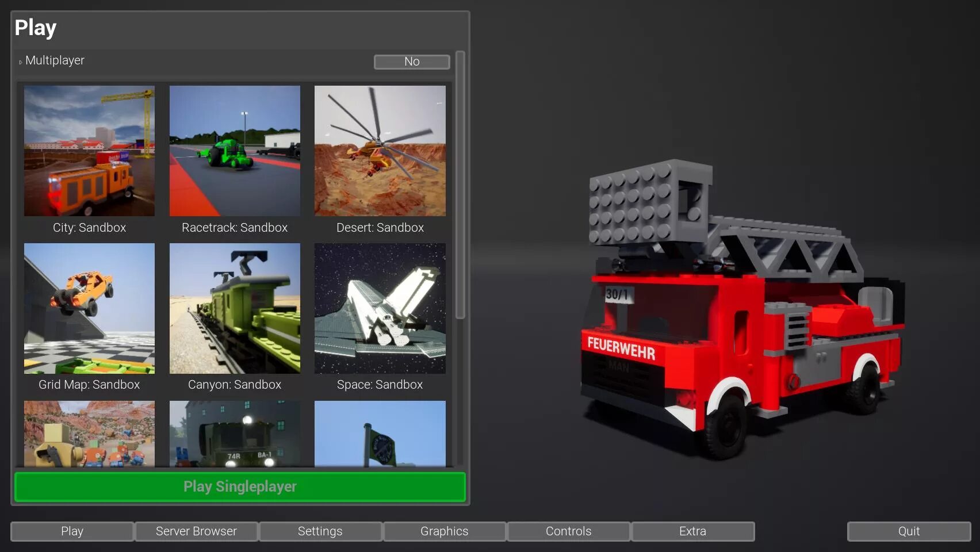The height and width of the screenshot is (552, 980).
Task: Toggle the Multiplayer No button
Action: click(412, 62)
